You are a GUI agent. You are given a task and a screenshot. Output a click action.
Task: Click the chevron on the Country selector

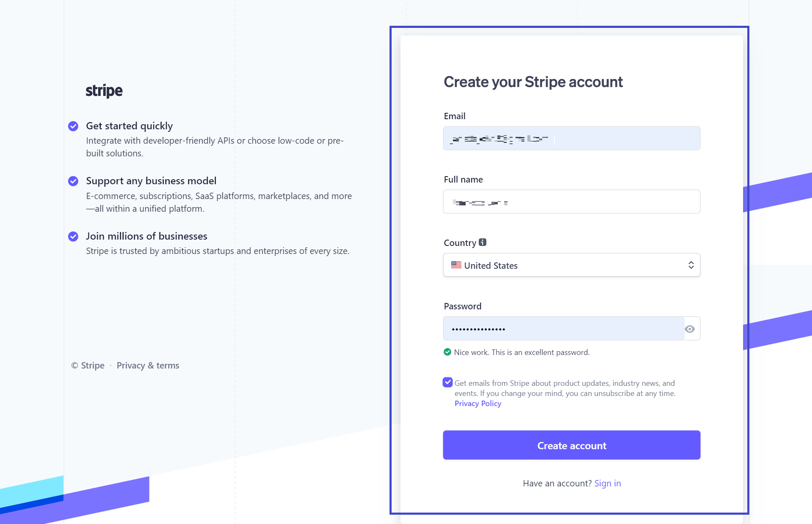pyautogui.click(x=691, y=265)
